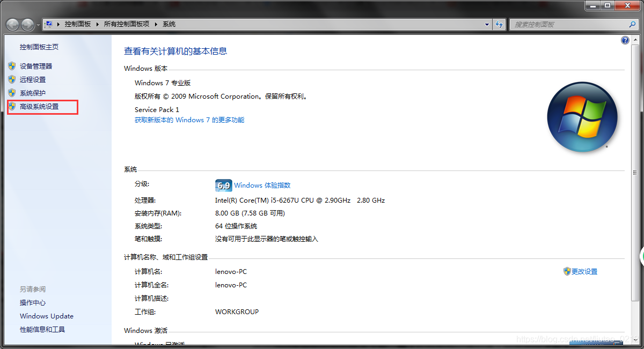This screenshot has width=644, height=349.
Task: Click 更改设置 link for computer name
Action: (x=584, y=272)
